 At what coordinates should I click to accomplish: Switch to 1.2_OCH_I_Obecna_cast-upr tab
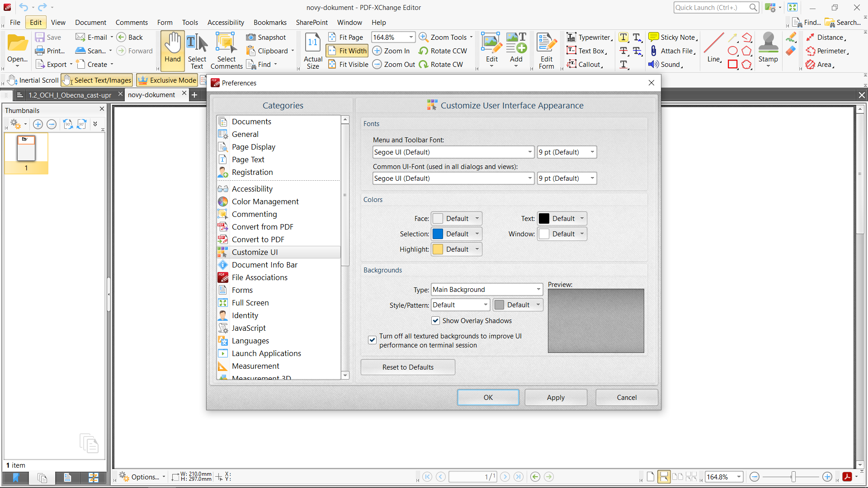click(x=70, y=95)
